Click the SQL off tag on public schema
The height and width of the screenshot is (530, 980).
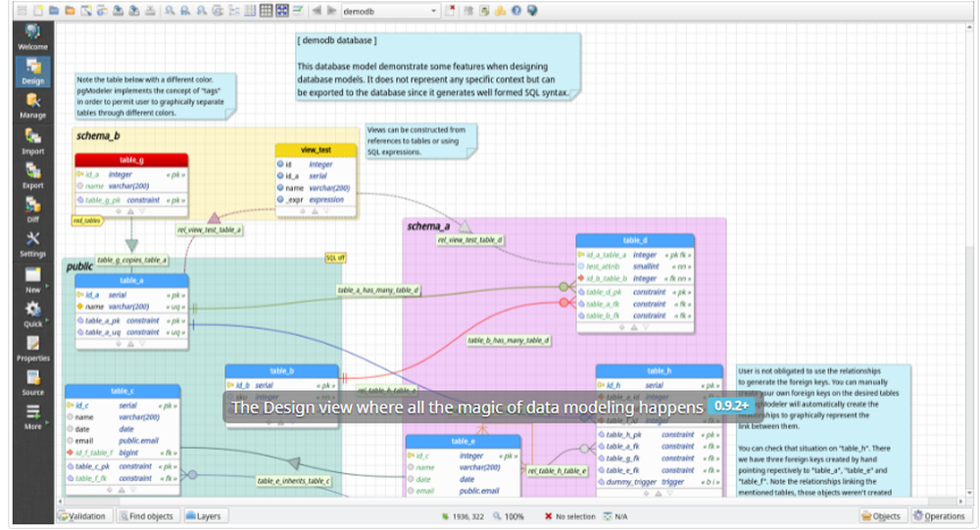coord(335,258)
